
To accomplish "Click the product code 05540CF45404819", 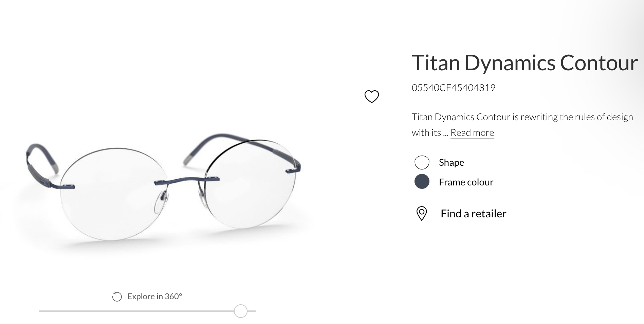I will pos(453,88).
